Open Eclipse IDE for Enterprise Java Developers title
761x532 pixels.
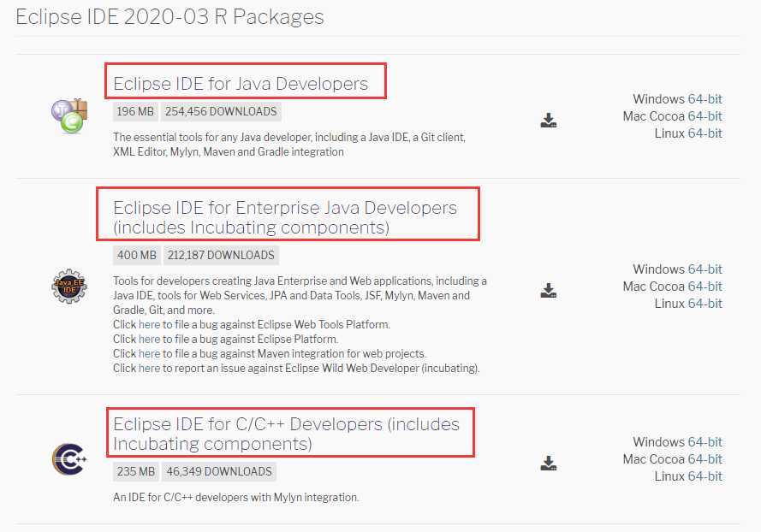pos(285,217)
